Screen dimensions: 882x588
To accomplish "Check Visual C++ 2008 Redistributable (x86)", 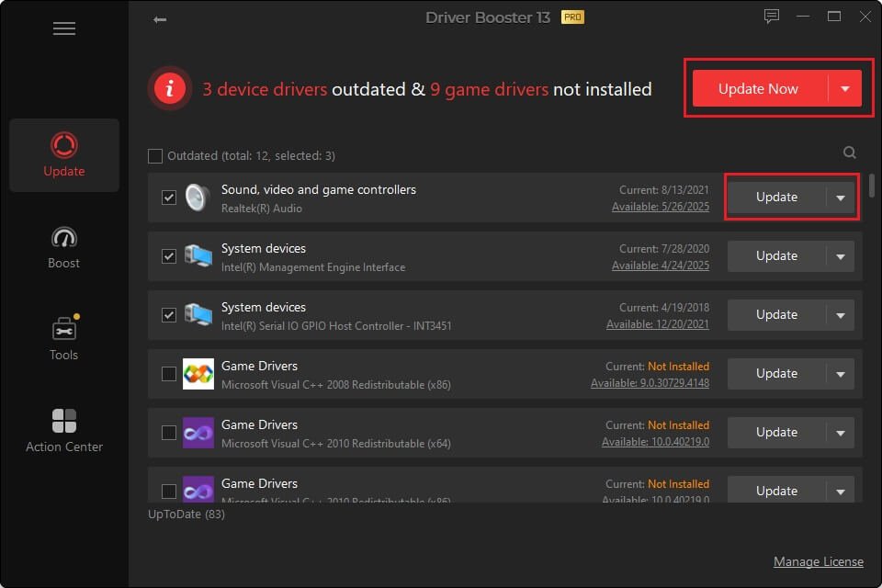I will point(169,374).
